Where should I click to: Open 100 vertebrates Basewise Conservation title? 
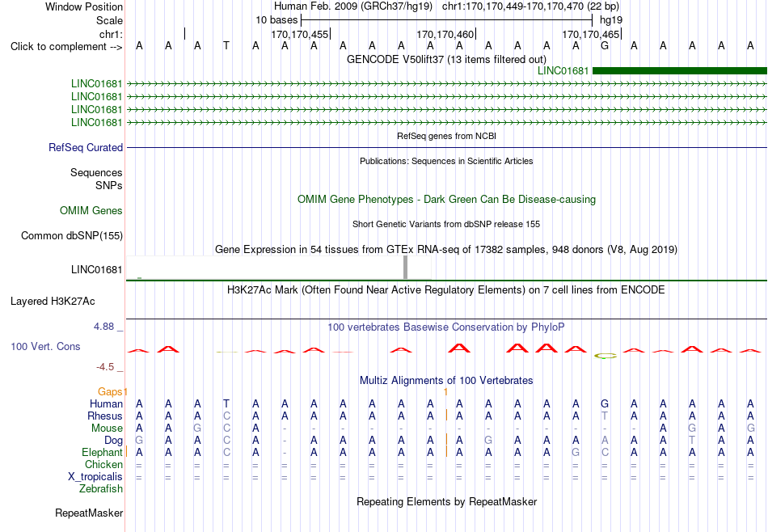pyautogui.click(x=446, y=327)
